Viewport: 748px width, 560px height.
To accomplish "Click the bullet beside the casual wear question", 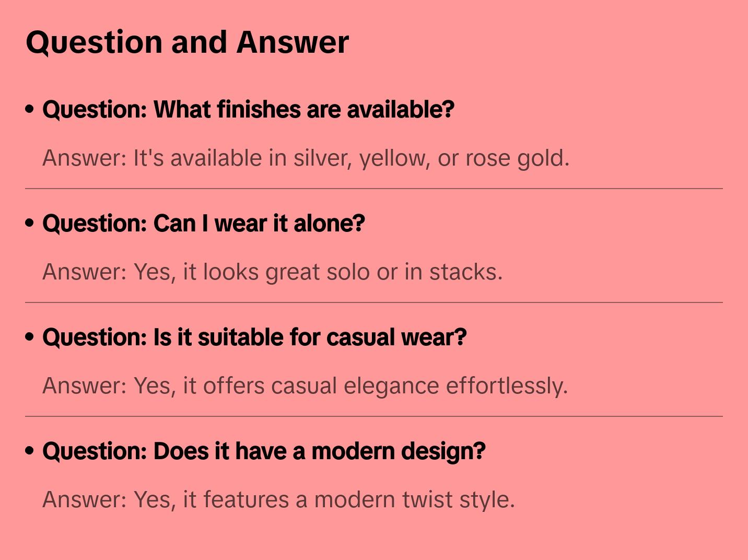I will tap(30, 337).
